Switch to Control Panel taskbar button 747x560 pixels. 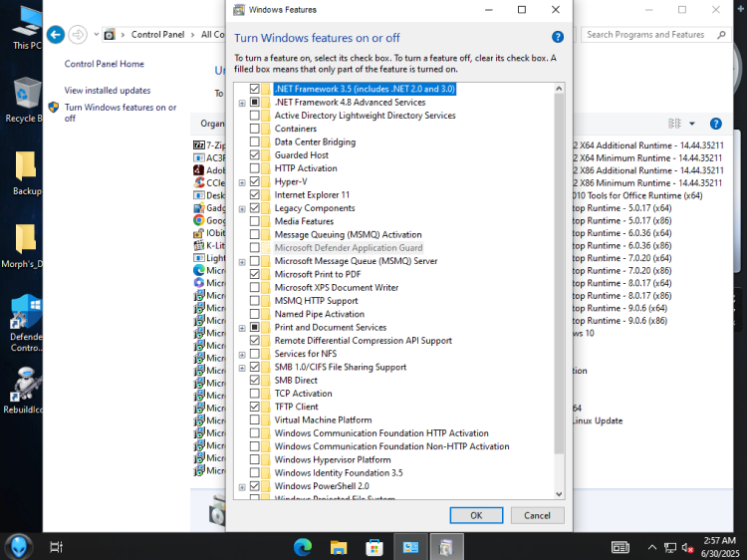coord(410,547)
